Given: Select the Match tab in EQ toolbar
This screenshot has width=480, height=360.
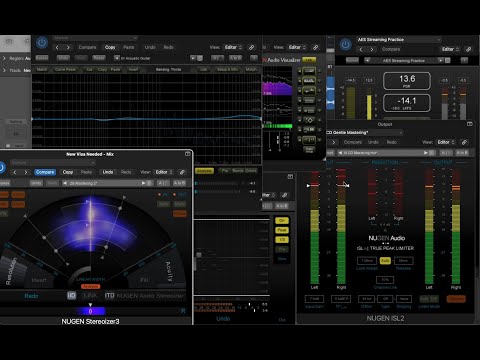Looking at the screenshot, I should [42, 69].
